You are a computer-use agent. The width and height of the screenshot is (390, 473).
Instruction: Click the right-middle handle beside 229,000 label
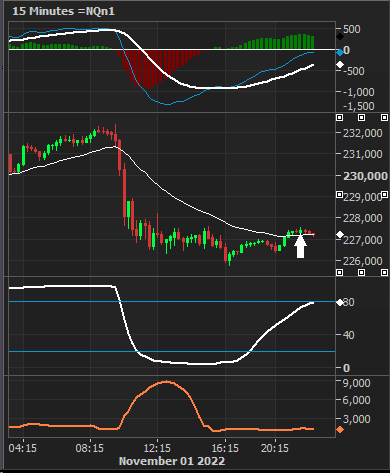tap(384, 194)
